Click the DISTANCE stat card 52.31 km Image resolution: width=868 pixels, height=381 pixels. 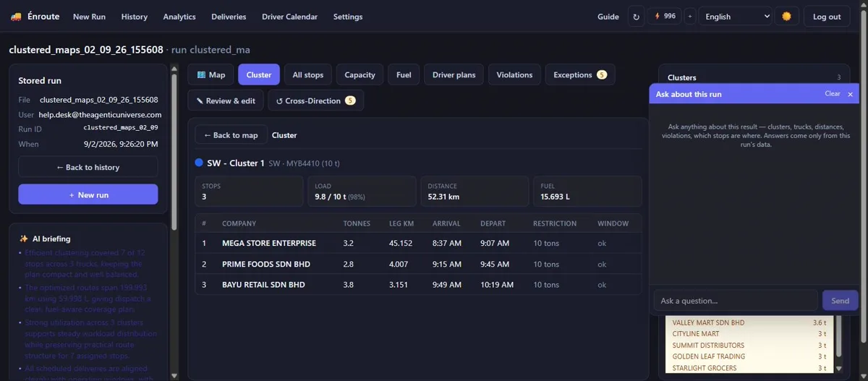[475, 192]
